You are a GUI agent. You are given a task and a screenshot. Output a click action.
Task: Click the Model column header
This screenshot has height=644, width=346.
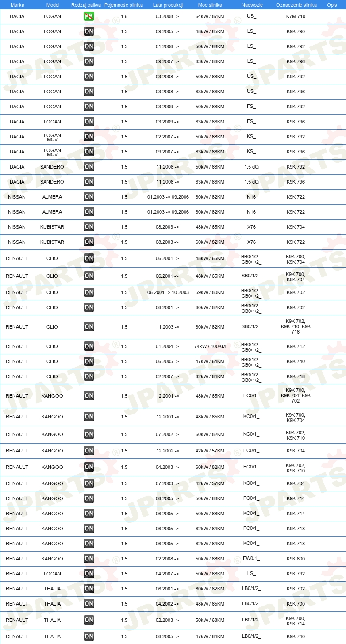pyautogui.click(x=53, y=5)
